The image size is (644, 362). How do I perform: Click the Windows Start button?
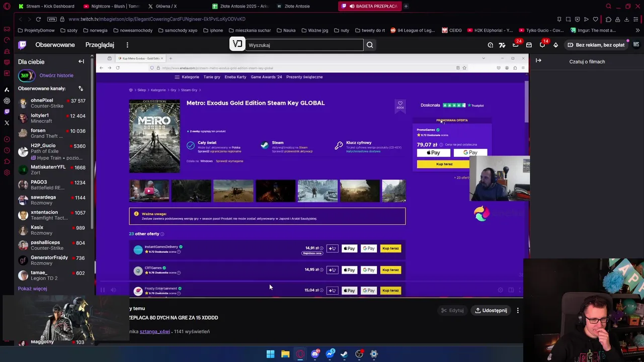point(271,354)
